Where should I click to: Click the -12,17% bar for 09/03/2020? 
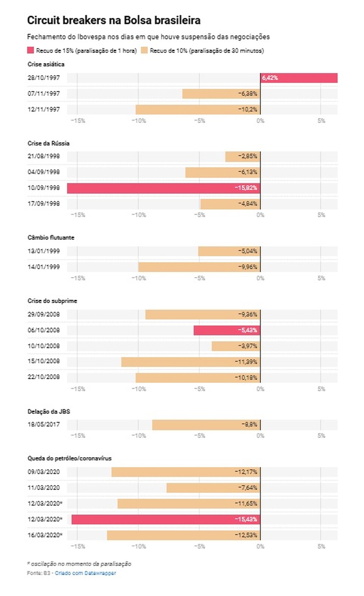[186, 472]
